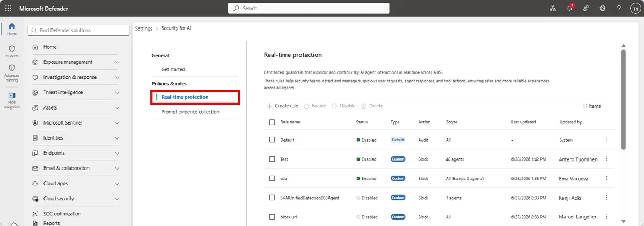The image size is (644, 226).
Task: Sort by Rule name column header
Action: coord(290,122)
